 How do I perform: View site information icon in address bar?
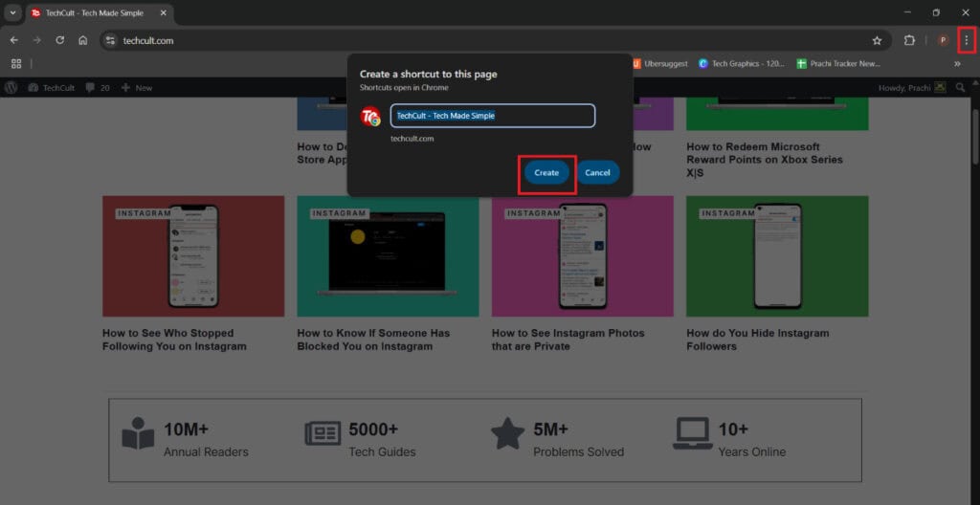click(111, 40)
